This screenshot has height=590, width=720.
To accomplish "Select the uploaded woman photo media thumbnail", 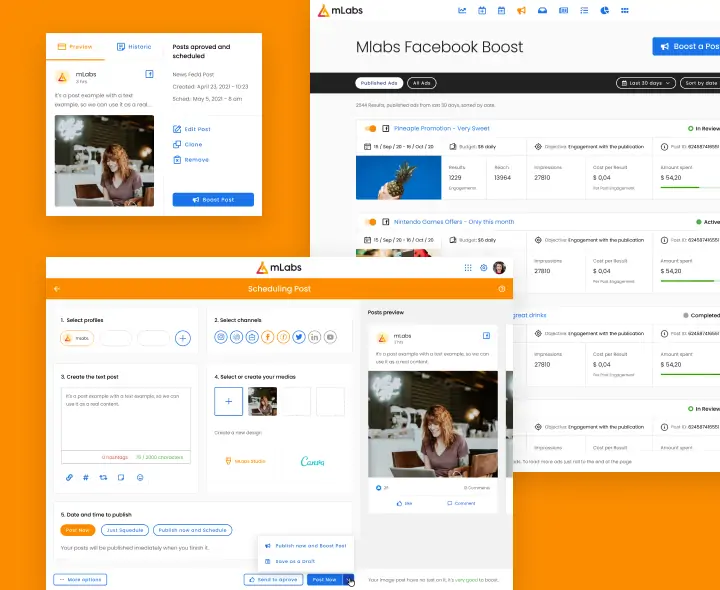I will point(262,401).
